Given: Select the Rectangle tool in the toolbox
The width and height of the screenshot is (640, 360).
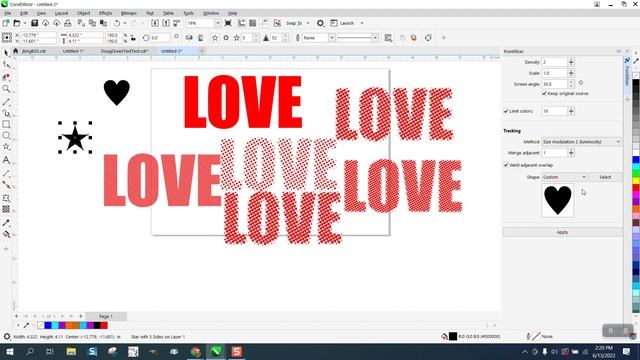Looking at the screenshot, I should pyautogui.click(x=6, y=124).
